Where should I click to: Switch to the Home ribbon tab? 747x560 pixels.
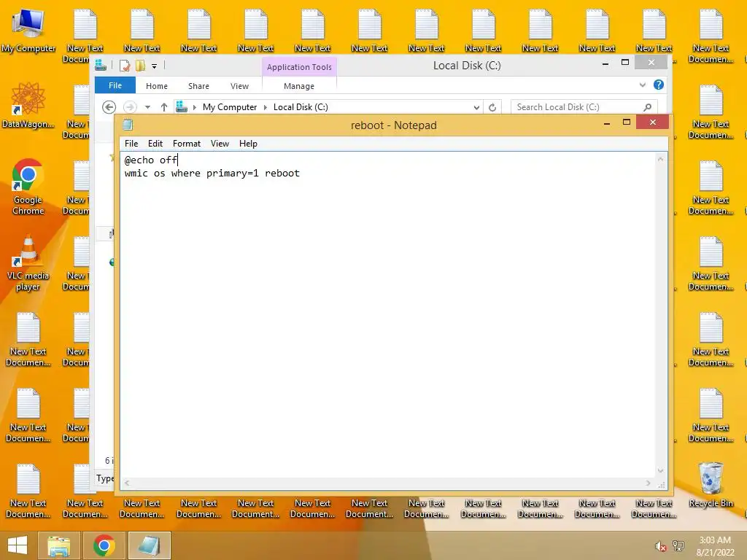[x=157, y=86]
